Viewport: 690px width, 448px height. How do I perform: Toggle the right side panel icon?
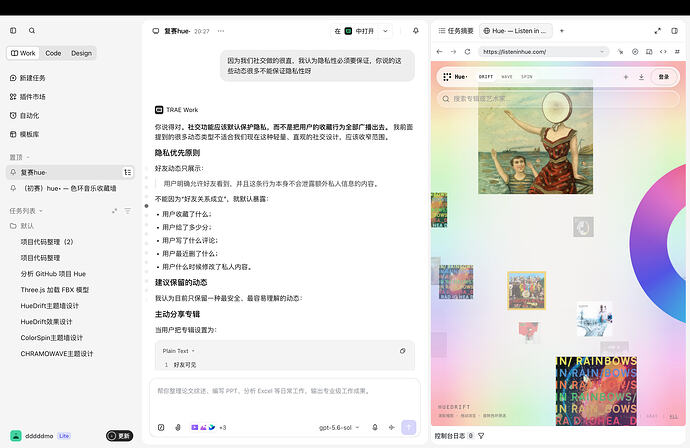[675, 31]
